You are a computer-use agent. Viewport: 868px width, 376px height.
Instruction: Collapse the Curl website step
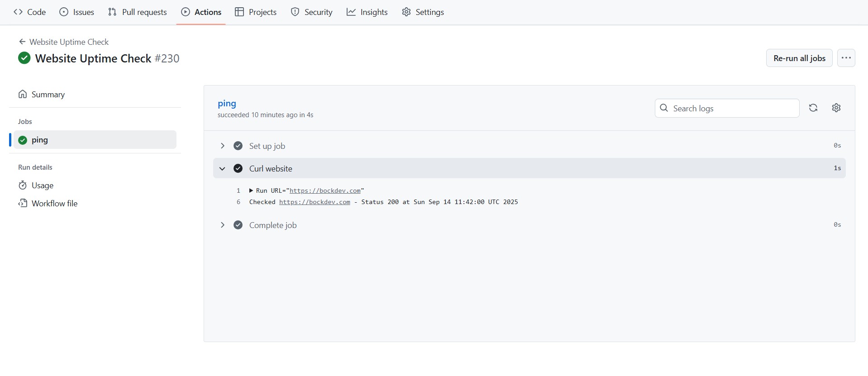click(222, 168)
